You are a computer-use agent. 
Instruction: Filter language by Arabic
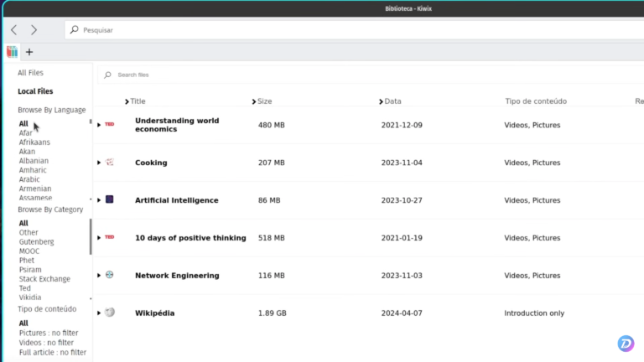coord(29,179)
